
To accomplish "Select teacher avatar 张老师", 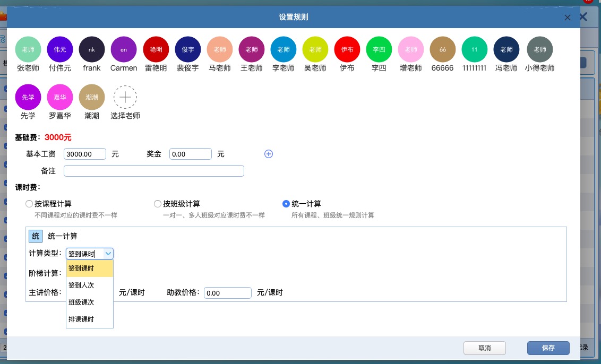I will click(28, 49).
